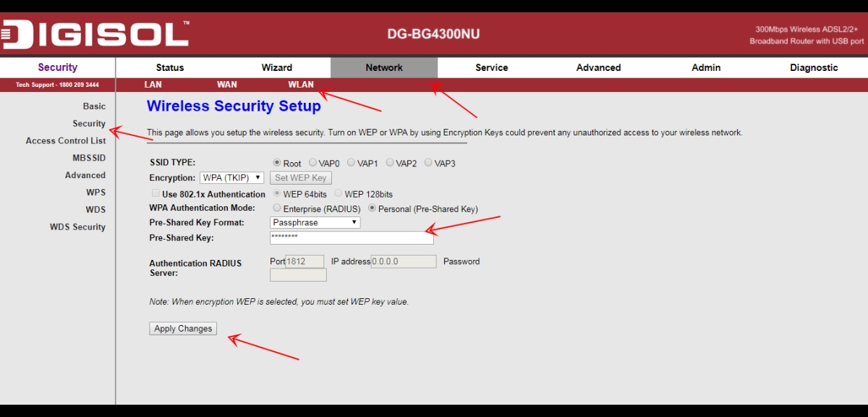Go to the LAN submenu
The width and height of the screenshot is (868, 417).
coord(153,85)
